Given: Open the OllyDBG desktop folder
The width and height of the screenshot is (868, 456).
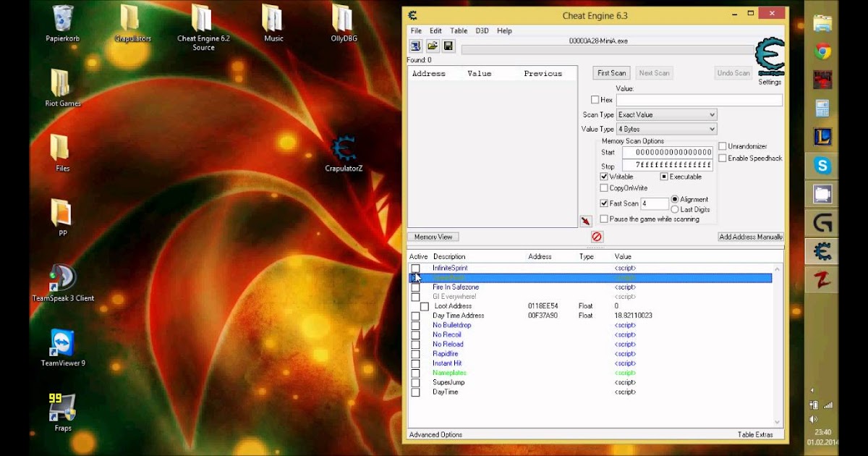Looking at the screenshot, I should [x=344, y=23].
